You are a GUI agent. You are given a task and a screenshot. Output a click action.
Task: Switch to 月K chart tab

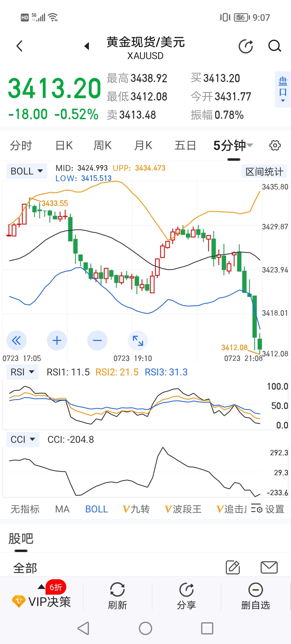point(143,146)
